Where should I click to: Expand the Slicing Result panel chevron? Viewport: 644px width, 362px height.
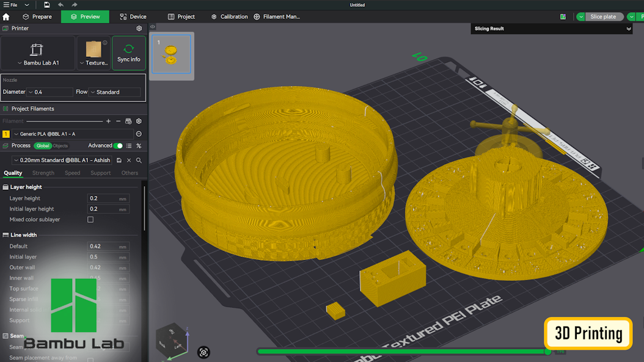tap(628, 29)
